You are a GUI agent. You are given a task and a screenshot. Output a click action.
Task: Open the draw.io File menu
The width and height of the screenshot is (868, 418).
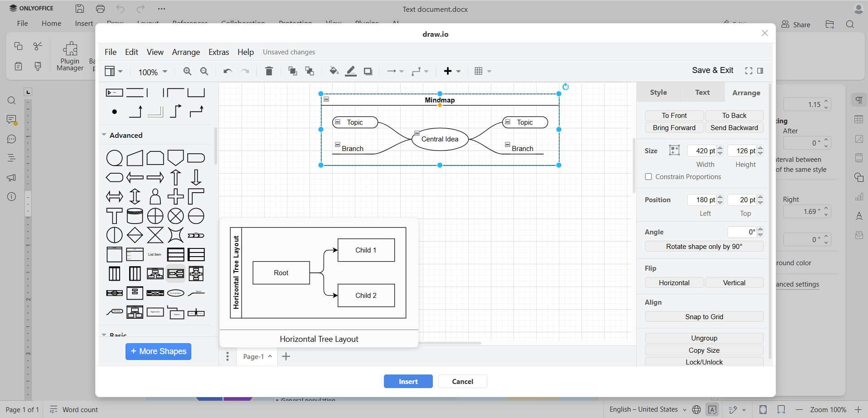[x=111, y=52]
